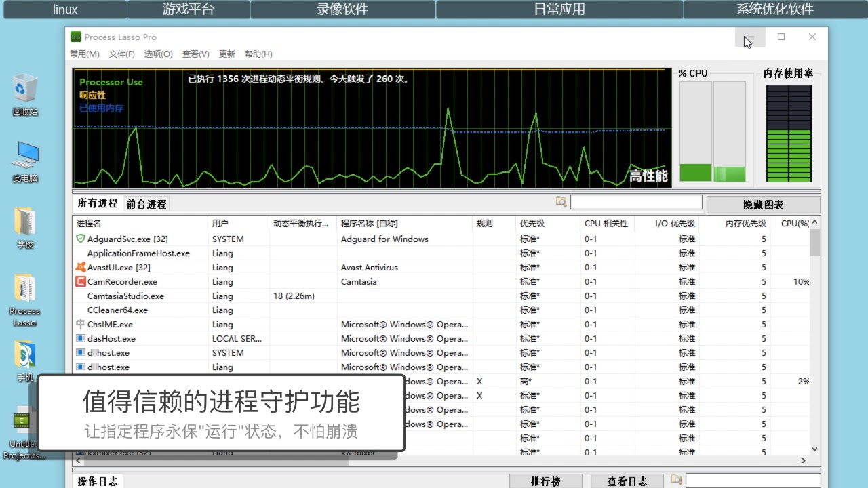The width and height of the screenshot is (868, 488).
Task: Select the CCleaner64.exe process
Action: pyautogui.click(x=117, y=310)
